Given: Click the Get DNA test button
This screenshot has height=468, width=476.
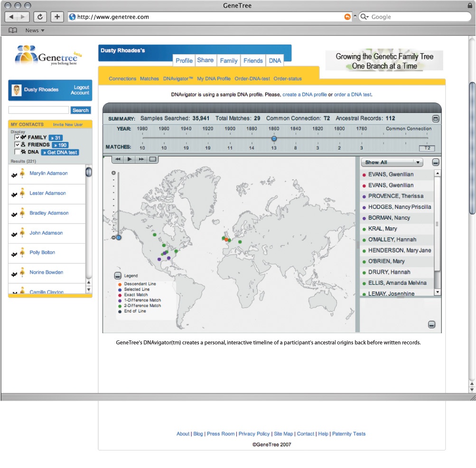Looking at the screenshot, I should pos(60,152).
